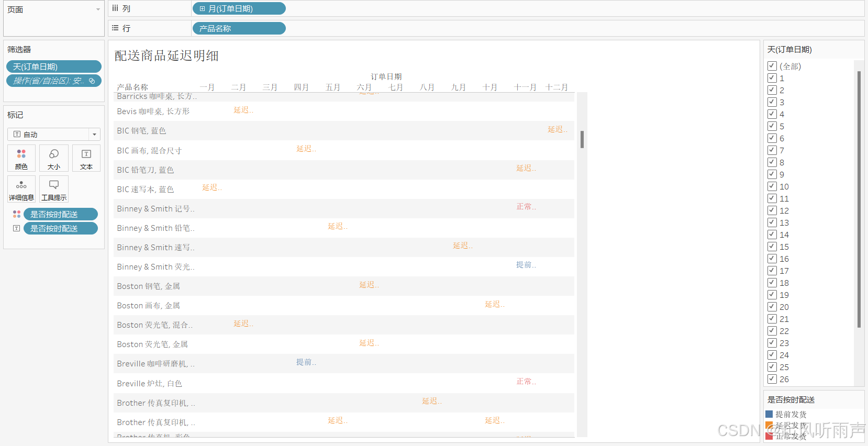This screenshot has height=446, width=868.
Task: Open the Tooltip (工具提示) mark card
Action: tap(54, 189)
